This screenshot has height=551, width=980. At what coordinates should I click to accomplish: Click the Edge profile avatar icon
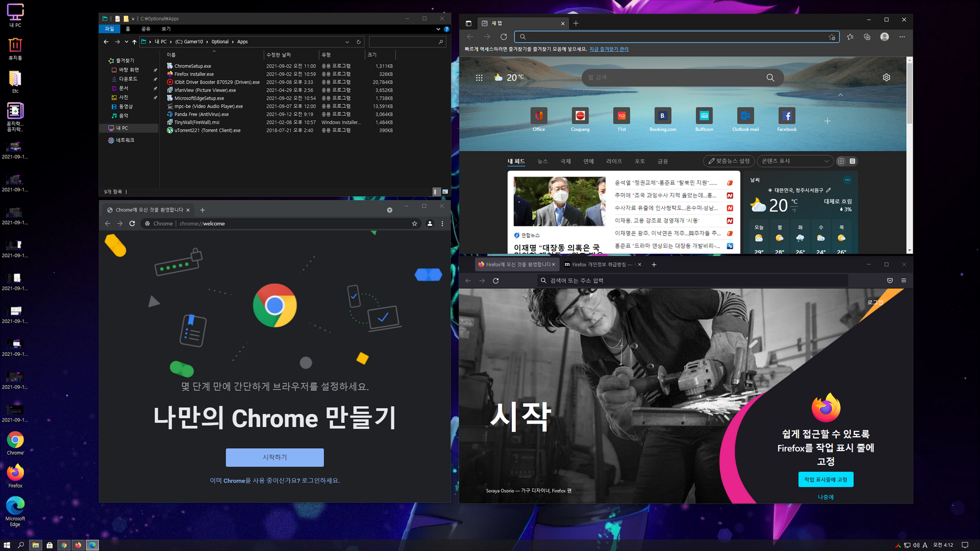[884, 37]
